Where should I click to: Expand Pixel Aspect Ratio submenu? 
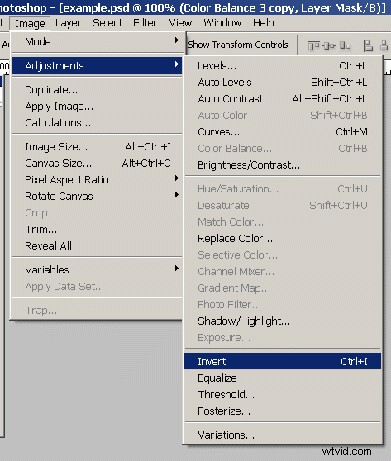pos(97,179)
